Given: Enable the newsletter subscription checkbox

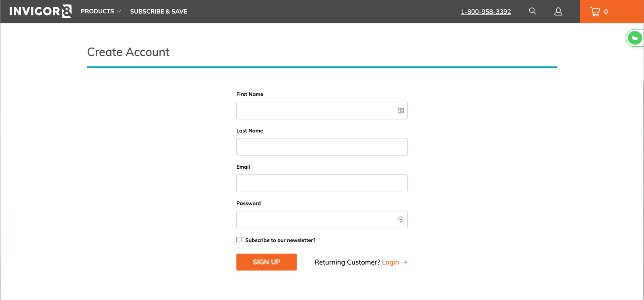Looking at the screenshot, I should click(x=239, y=240).
